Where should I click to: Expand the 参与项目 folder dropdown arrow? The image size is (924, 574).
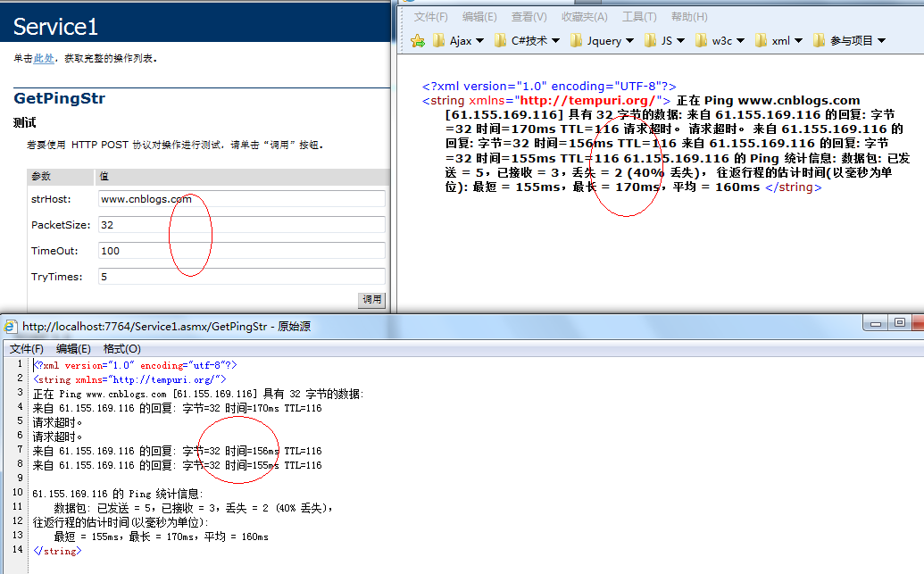coord(881,41)
